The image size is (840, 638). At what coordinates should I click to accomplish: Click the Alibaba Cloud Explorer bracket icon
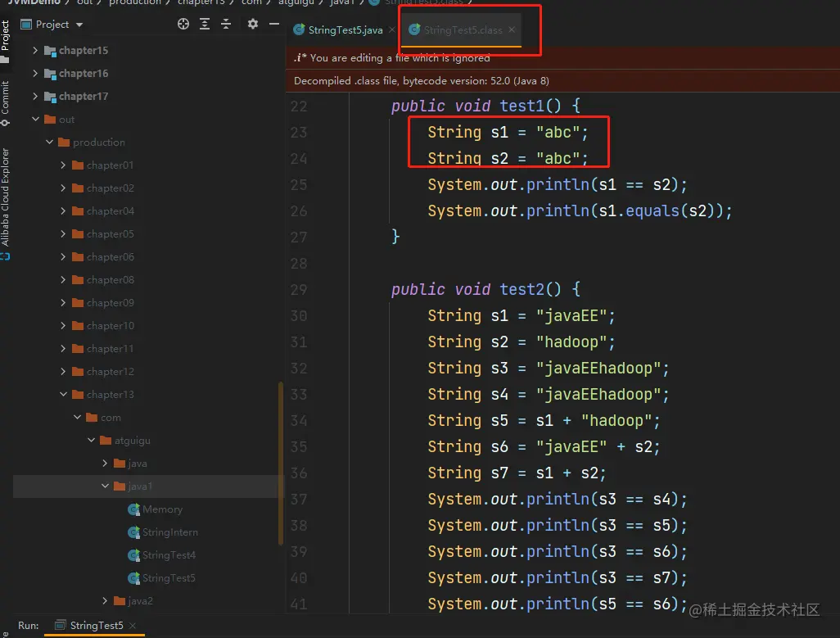coord(5,256)
